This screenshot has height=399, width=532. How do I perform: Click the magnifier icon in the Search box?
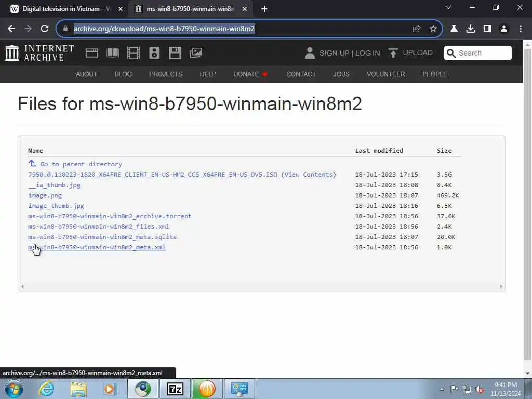(x=451, y=54)
